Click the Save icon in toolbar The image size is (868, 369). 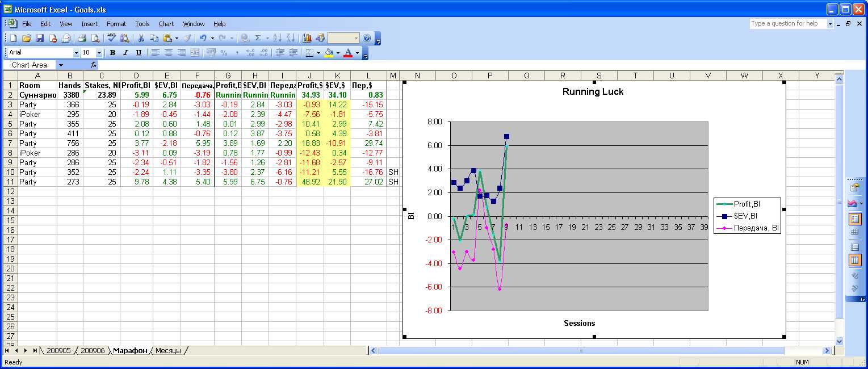[40, 38]
